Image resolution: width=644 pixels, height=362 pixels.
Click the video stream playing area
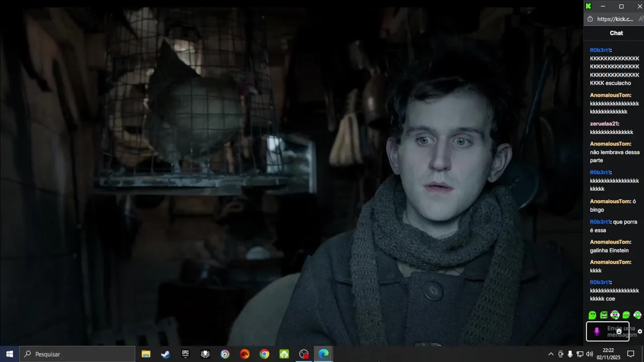[x=291, y=176]
